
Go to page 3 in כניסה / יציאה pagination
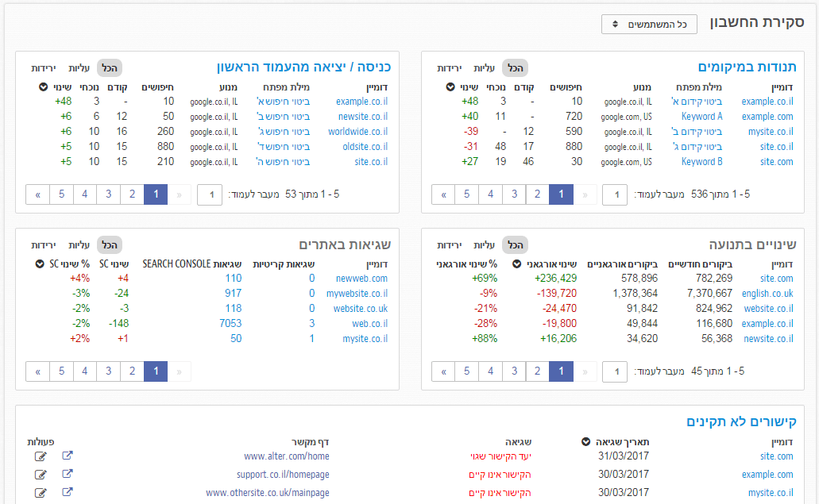click(109, 194)
